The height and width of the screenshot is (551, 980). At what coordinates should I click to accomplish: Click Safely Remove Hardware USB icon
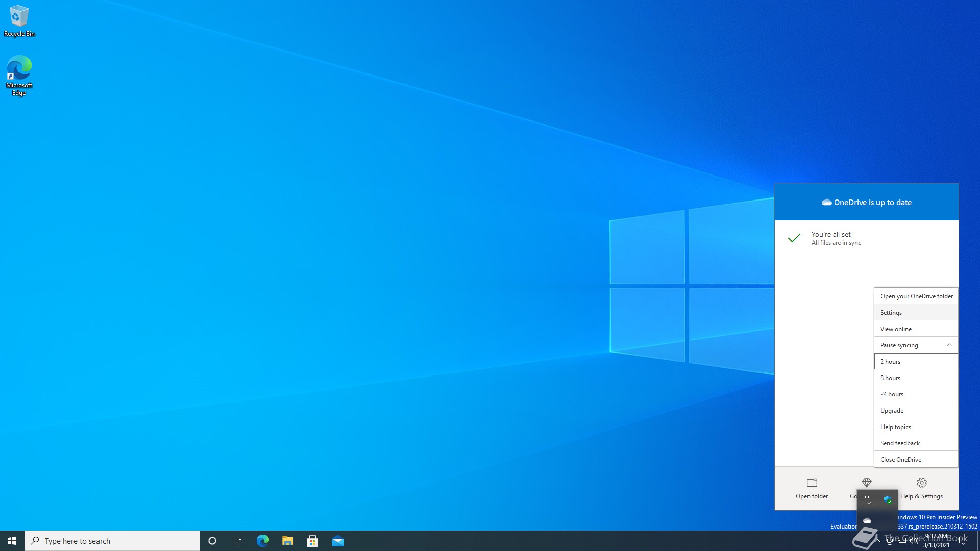click(867, 500)
